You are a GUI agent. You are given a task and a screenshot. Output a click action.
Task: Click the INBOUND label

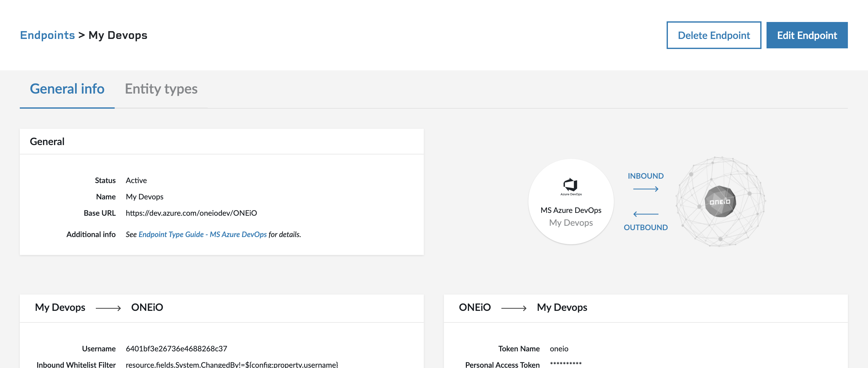coord(646,176)
